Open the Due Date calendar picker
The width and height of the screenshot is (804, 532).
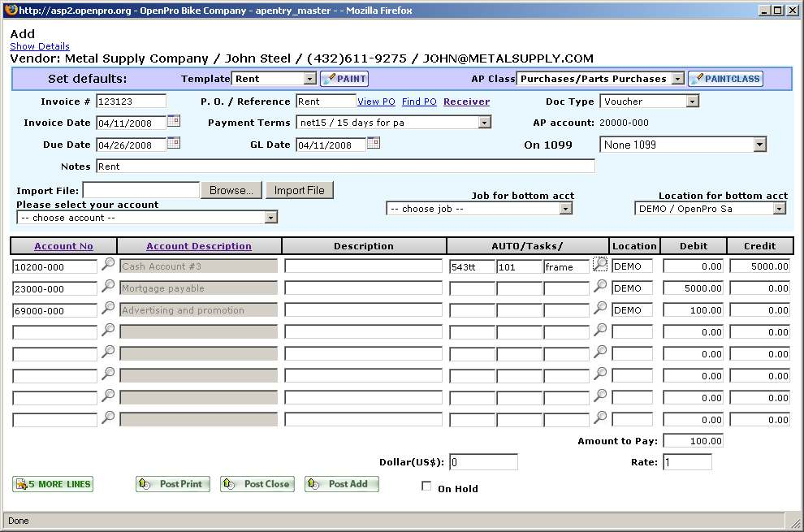click(174, 144)
